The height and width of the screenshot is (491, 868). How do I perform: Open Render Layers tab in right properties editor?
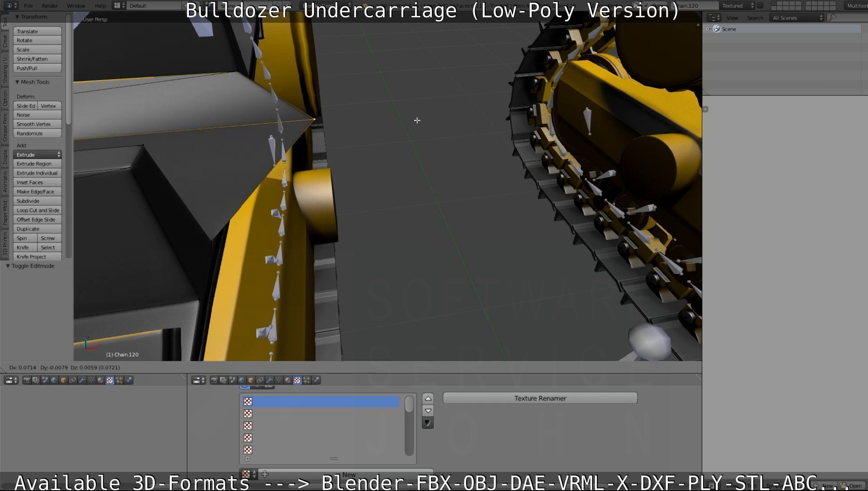coord(223,380)
